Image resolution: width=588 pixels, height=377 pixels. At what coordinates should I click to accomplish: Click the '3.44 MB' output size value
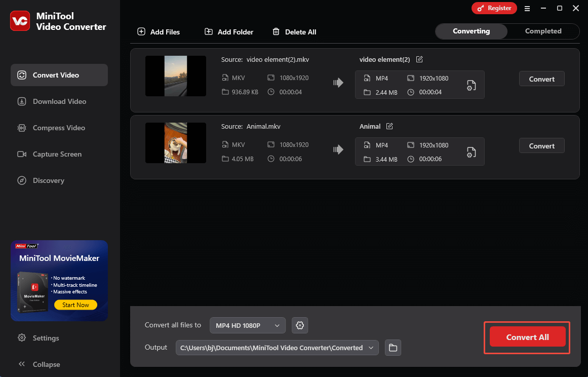(x=386, y=160)
